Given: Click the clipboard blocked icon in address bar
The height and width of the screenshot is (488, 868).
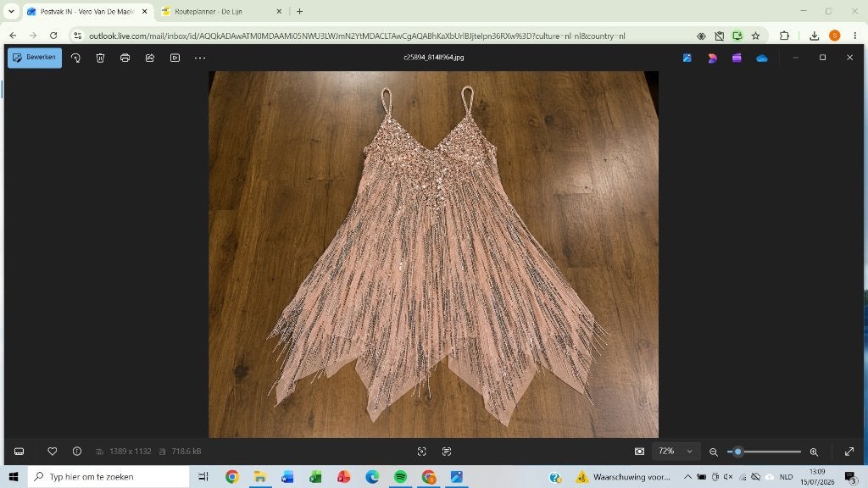Looking at the screenshot, I should [x=719, y=36].
